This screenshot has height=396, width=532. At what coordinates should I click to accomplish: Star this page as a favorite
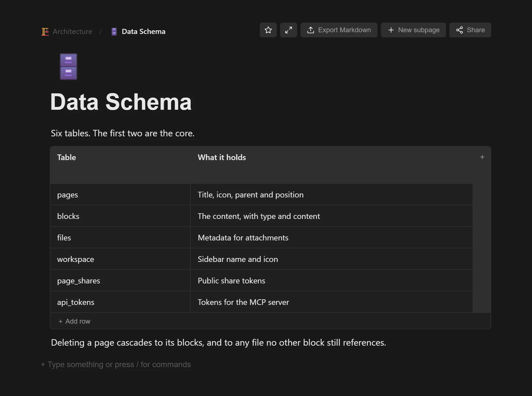pos(268,30)
